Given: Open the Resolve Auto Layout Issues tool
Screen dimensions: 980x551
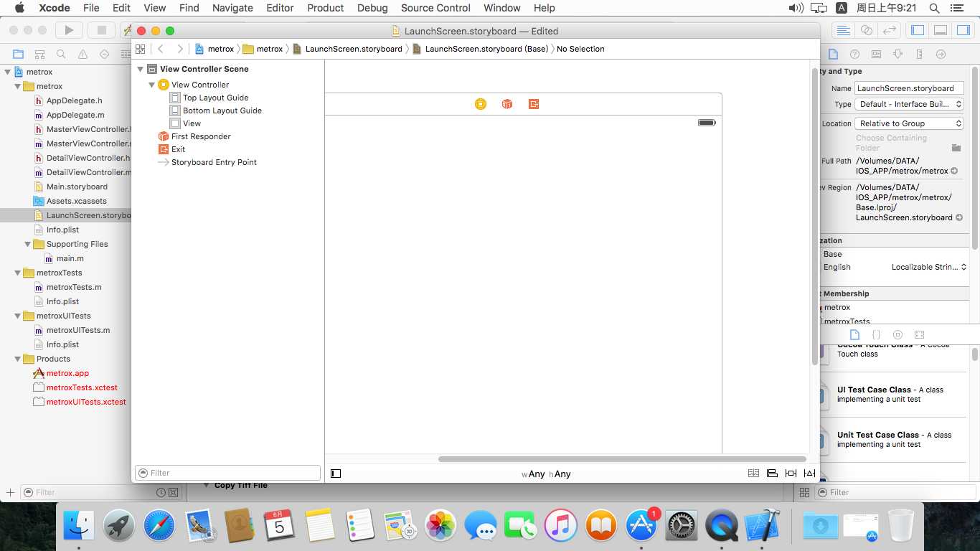Looking at the screenshot, I should [809, 474].
